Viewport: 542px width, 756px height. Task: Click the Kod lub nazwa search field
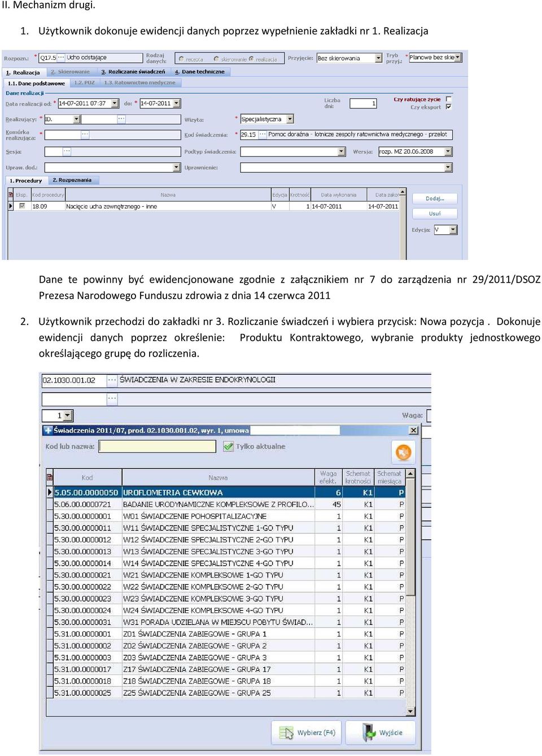pos(158,446)
